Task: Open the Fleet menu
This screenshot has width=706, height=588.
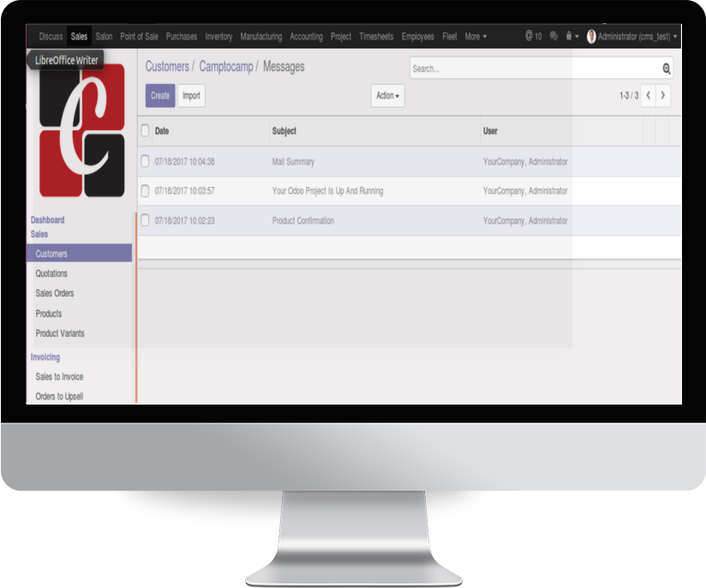Action: [x=449, y=37]
